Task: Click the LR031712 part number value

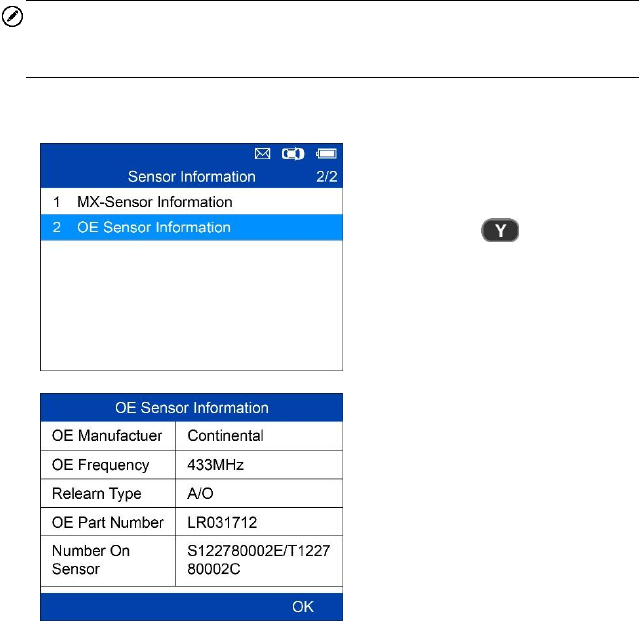Action: click(x=222, y=522)
